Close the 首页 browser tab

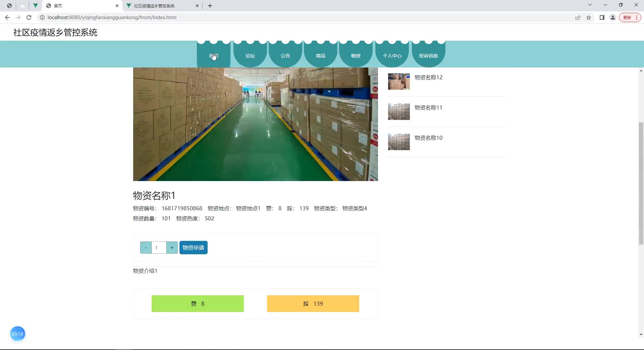(x=117, y=6)
